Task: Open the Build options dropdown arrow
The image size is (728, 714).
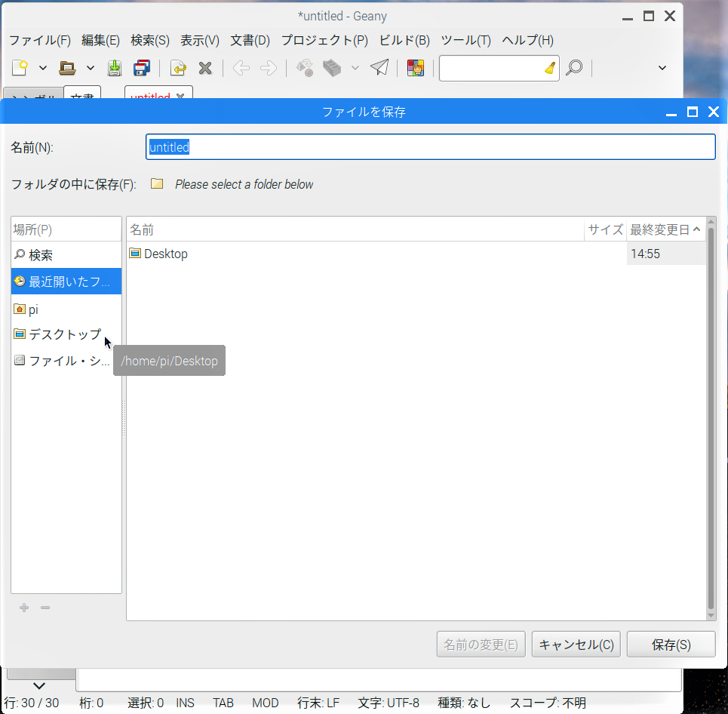Action: click(x=355, y=68)
